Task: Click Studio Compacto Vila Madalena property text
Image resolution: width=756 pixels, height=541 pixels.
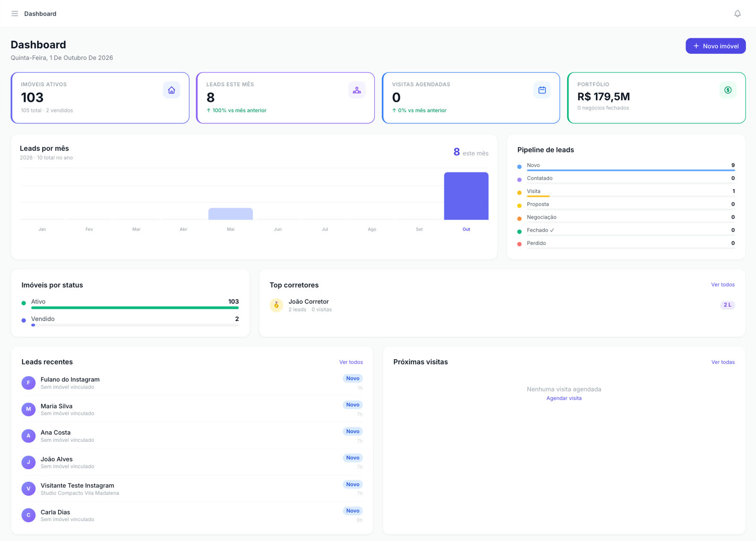Action: [x=80, y=493]
